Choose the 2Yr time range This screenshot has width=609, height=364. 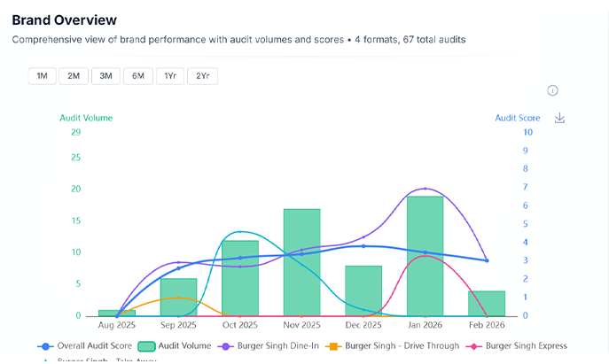[x=202, y=76]
